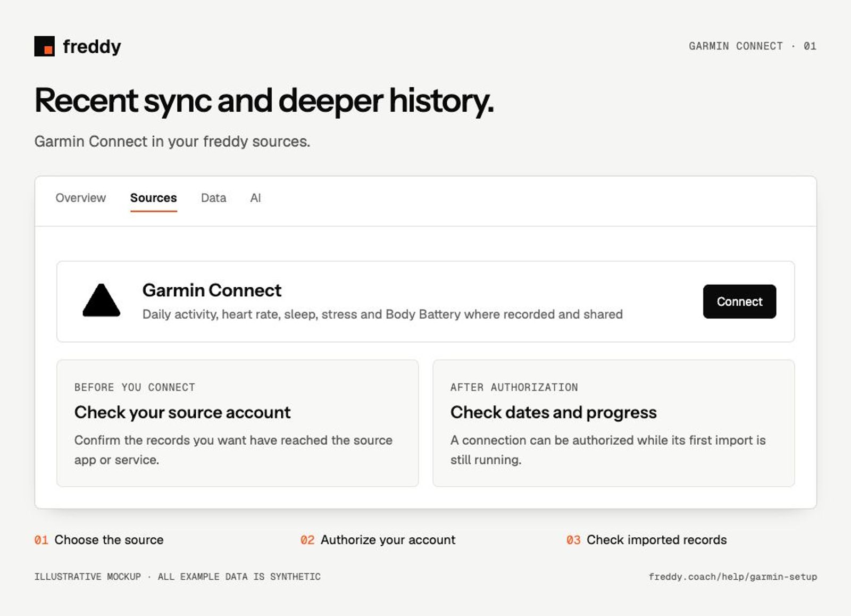The width and height of the screenshot is (851, 616).
Task: Open the freddy.coach/help/garmin-setup link
Action: tap(733, 577)
